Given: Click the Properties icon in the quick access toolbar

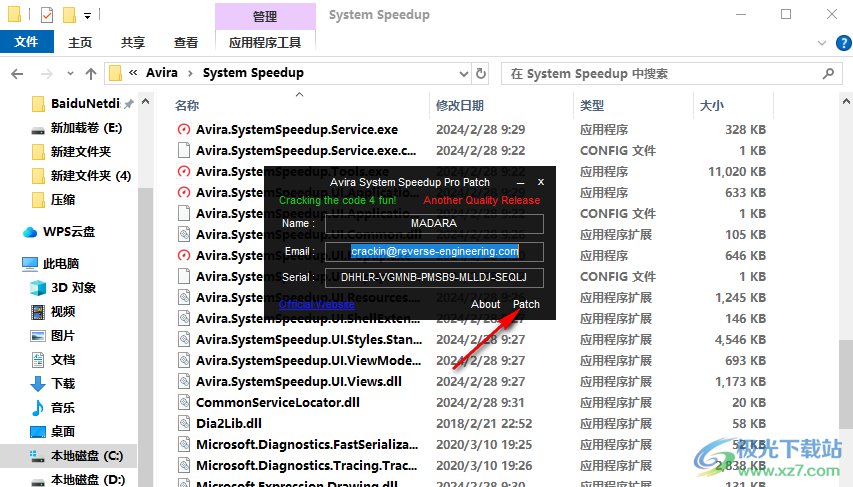Looking at the screenshot, I should (47, 15).
